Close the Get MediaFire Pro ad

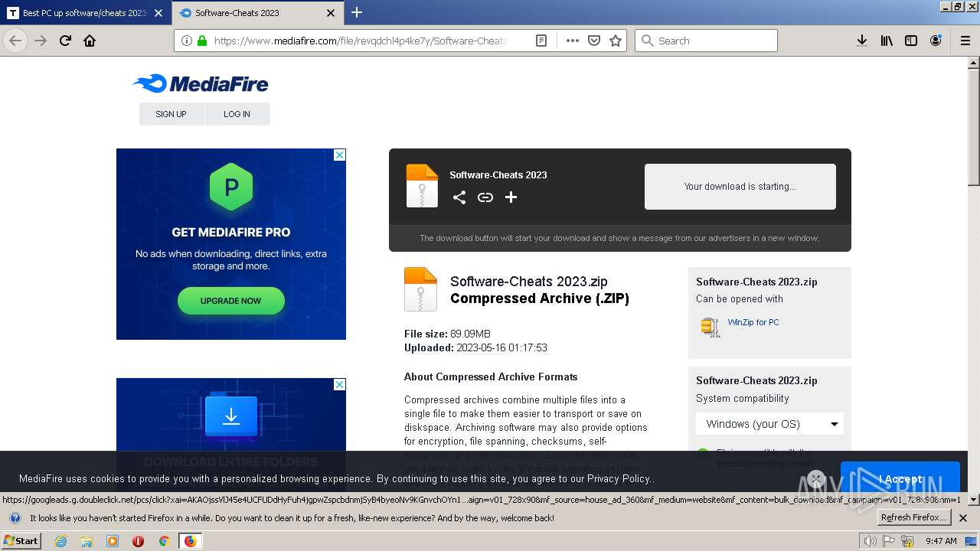(x=339, y=155)
